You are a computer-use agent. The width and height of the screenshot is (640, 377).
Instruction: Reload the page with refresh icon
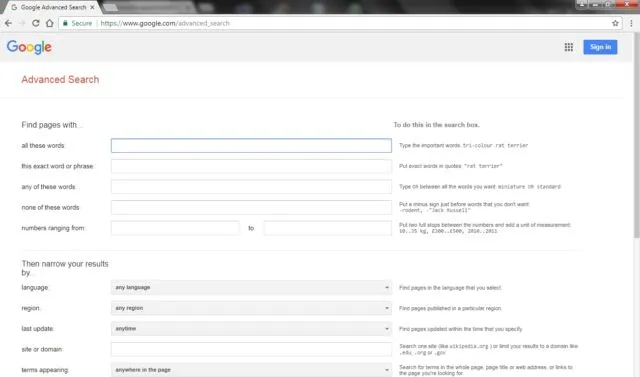tap(36, 23)
